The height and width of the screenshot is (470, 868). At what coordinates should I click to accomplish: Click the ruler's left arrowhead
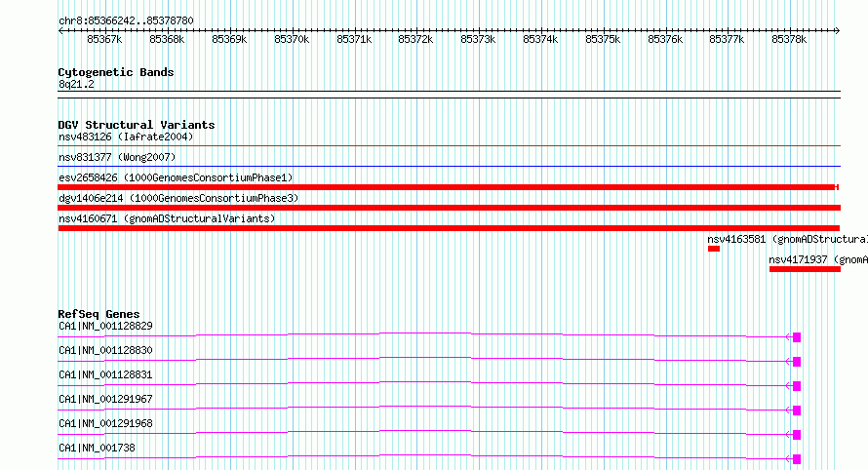click(60, 30)
